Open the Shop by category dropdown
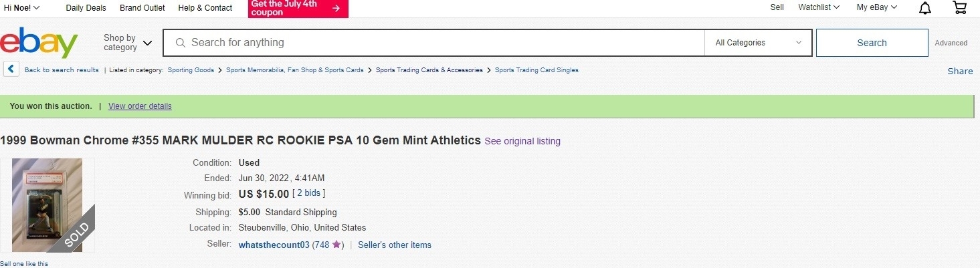This screenshot has height=268, width=980. coord(127,43)
